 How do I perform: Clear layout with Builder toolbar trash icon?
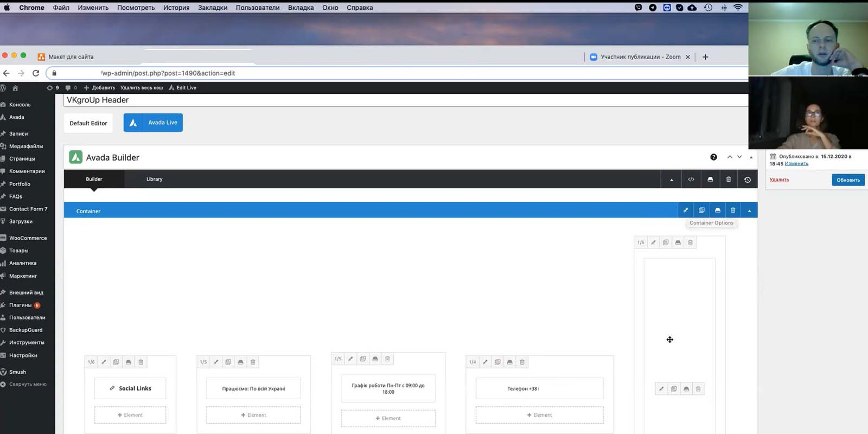(x=729, y=179)
